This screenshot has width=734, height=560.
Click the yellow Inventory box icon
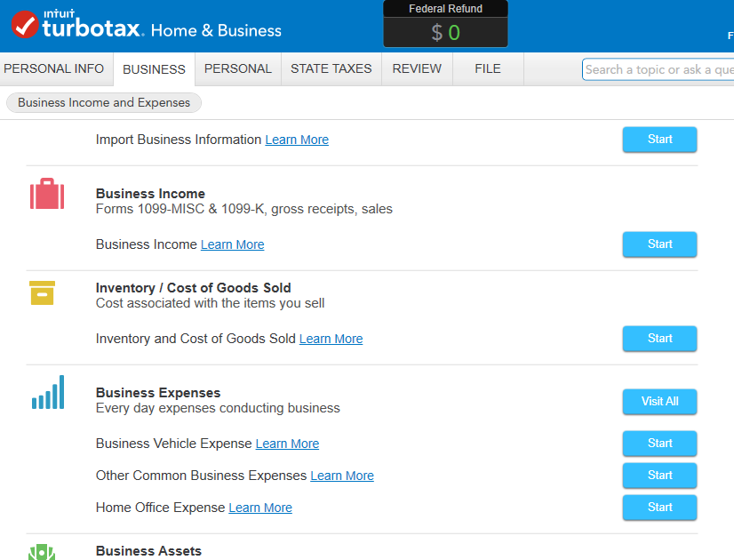[42, 292]
